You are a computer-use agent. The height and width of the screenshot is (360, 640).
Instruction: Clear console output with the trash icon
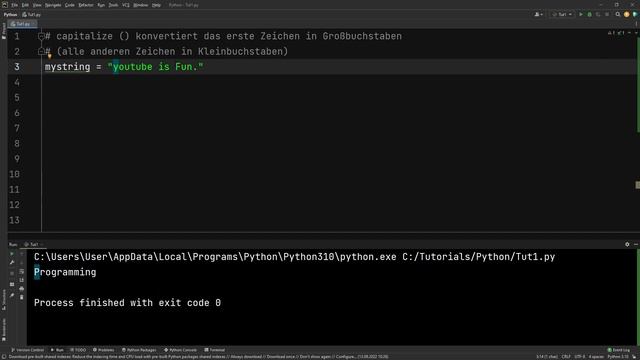point(22,298)
